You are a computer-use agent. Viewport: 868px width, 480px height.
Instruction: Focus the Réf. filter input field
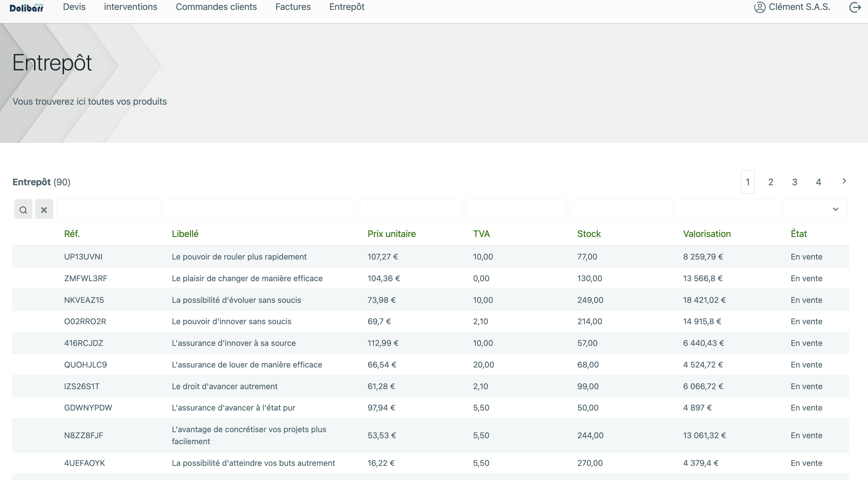(x=109, y=209)
